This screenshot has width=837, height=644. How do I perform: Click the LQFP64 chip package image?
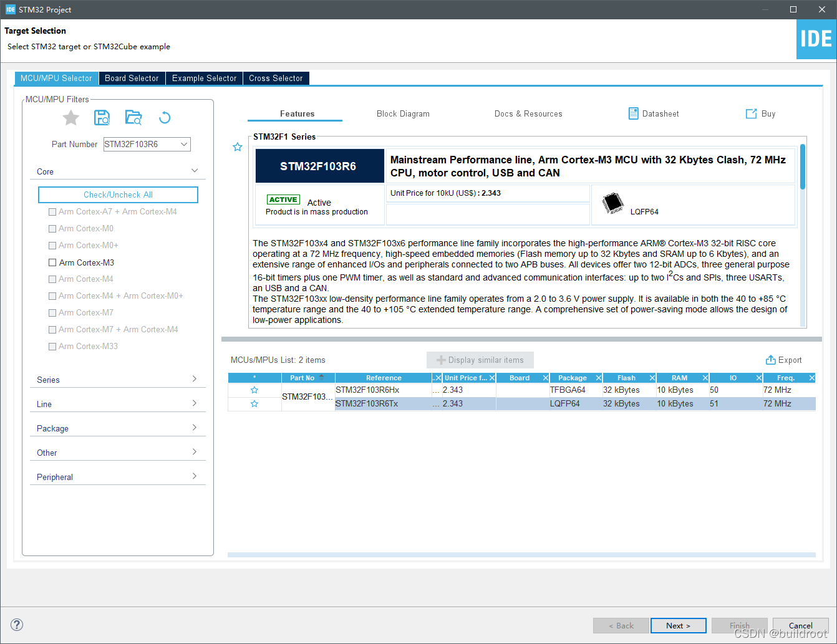tap(613, 203)
